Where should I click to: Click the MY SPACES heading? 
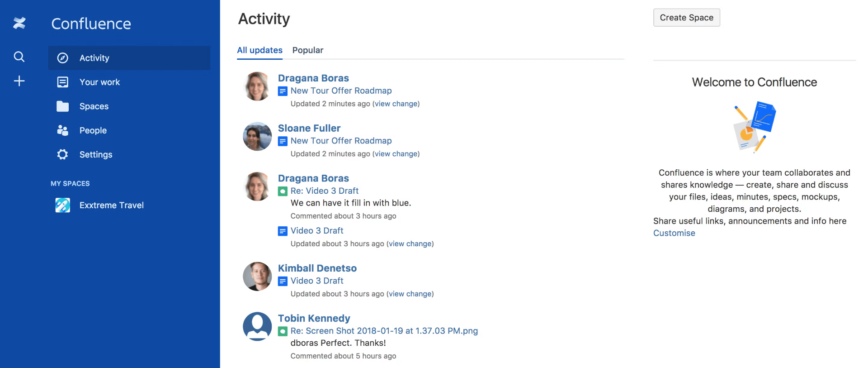[x=70, y=184]
